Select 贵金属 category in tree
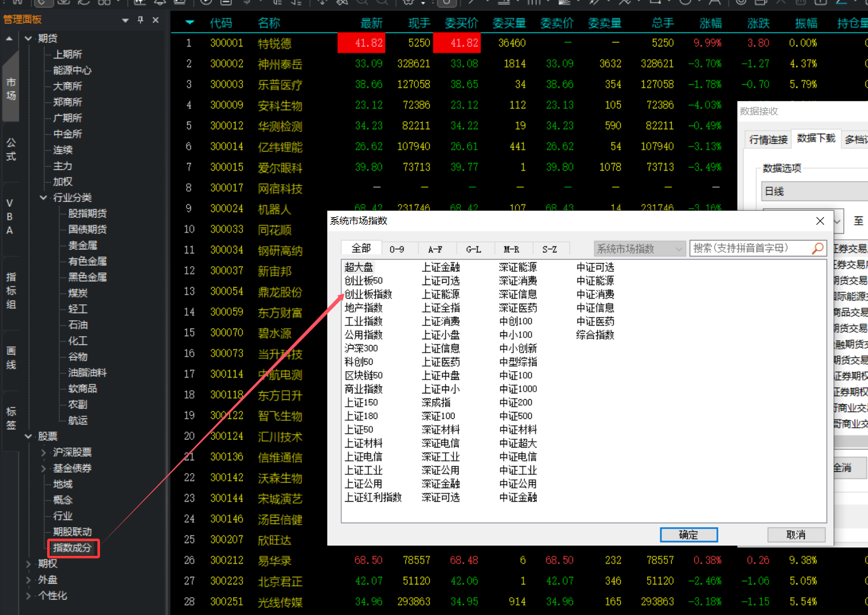 [83, 245]
